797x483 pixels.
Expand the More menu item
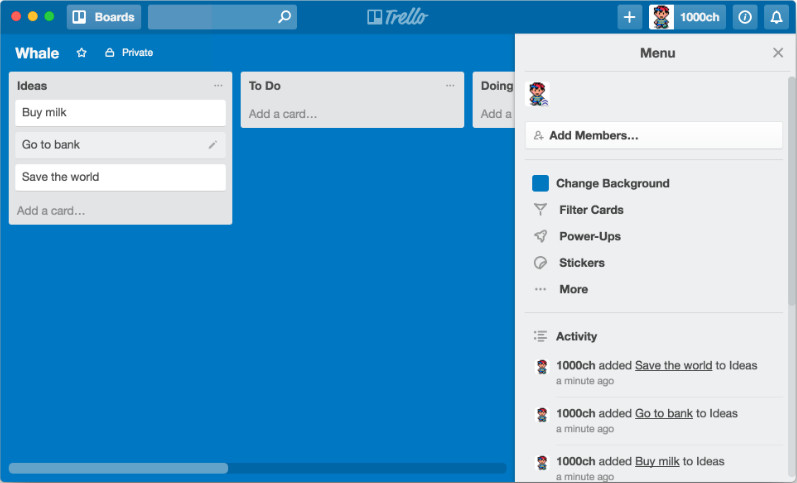(x=573, y=289)
